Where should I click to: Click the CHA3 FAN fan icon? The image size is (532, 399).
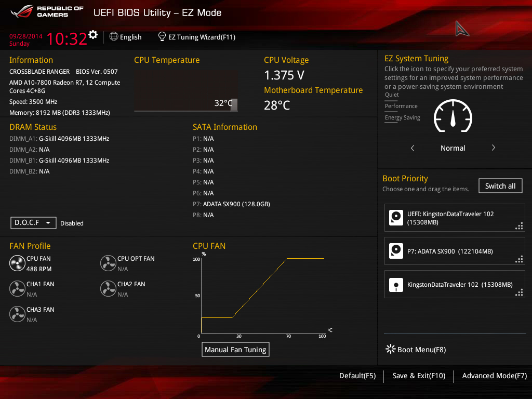[x=17, y=314]
